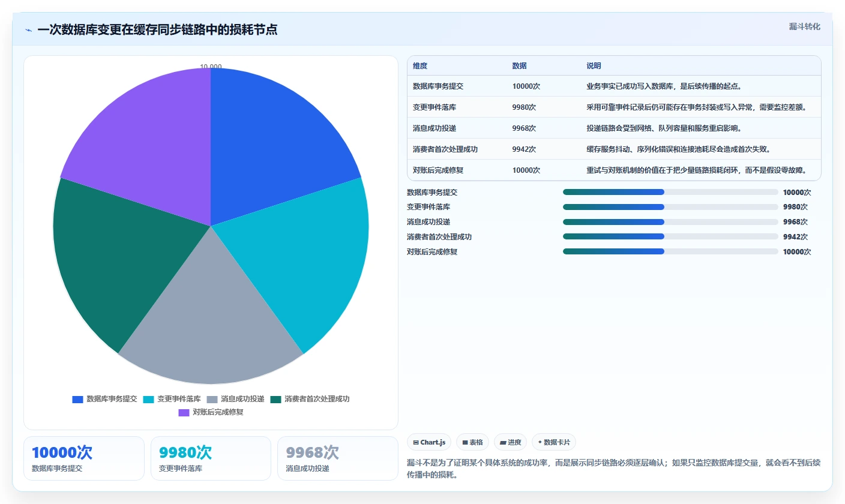845x504 pixels.
Task: Select the Chart.js tag
Action: [x=429, y=442]
